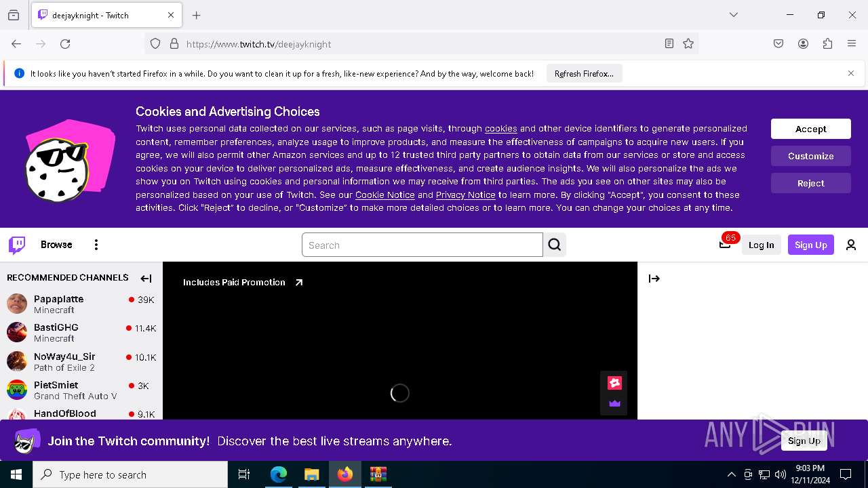Viewport: 868px width, 488px height.
Task: Open the cookies link in the notice text
Action: 501,128
